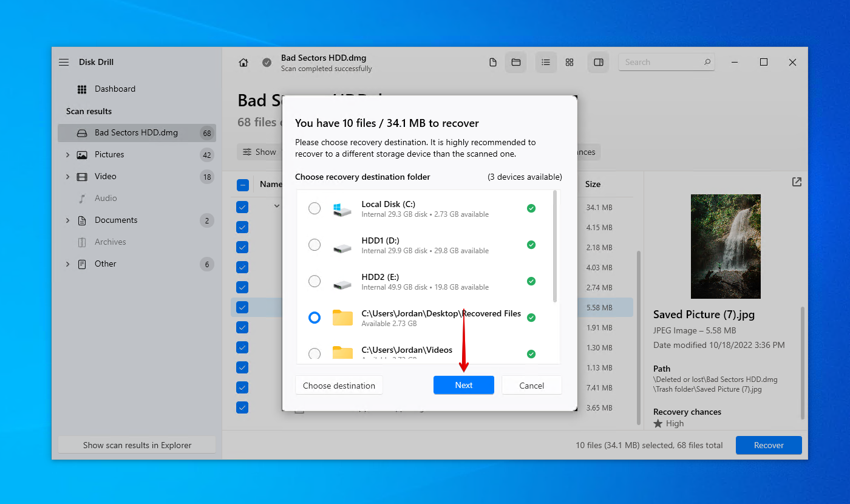This screenshot has height=504, width=850.
Task: Collapse the 34.1 MB folder row chevron
Action: click(x=276, y=206)
